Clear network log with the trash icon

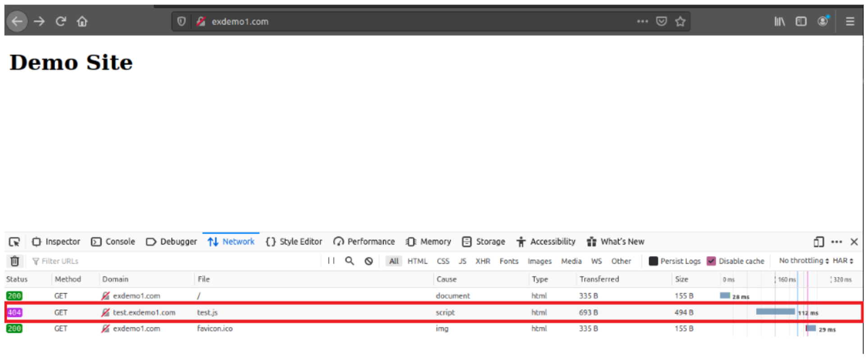[x=14, y=261]
